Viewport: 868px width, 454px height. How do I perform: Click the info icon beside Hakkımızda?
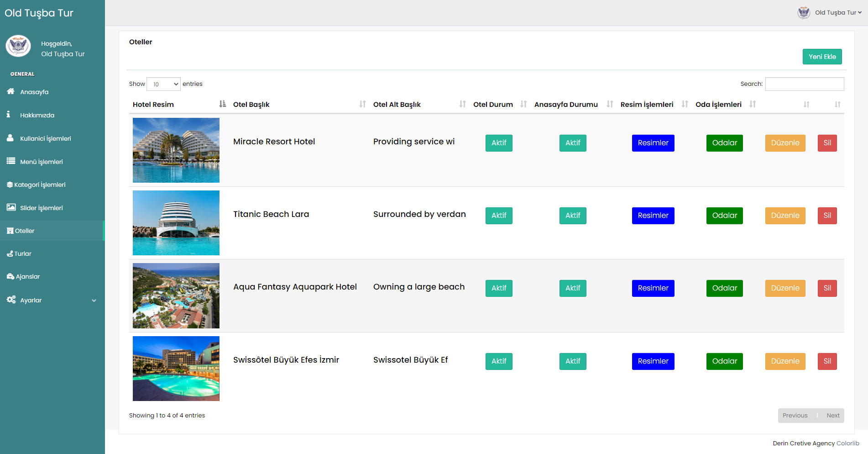8,115
